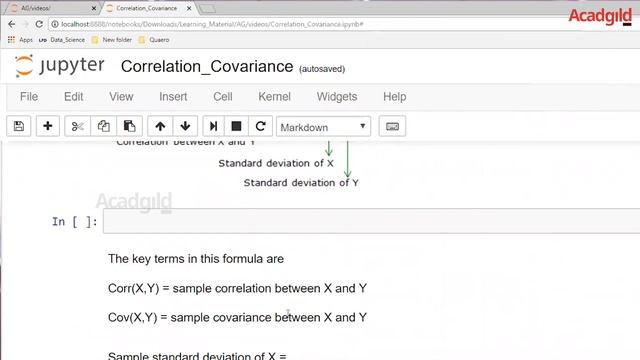Open the Edit menu

pos(73,97)
